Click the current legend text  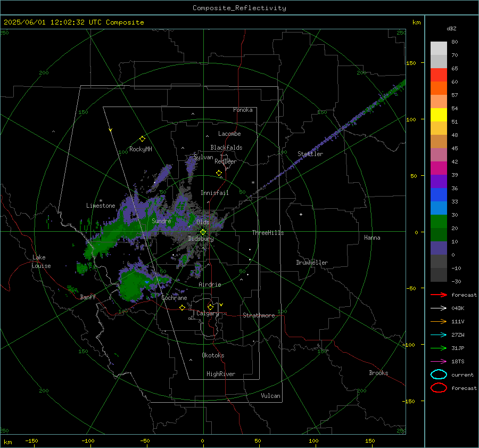click(x=463, y=374)
